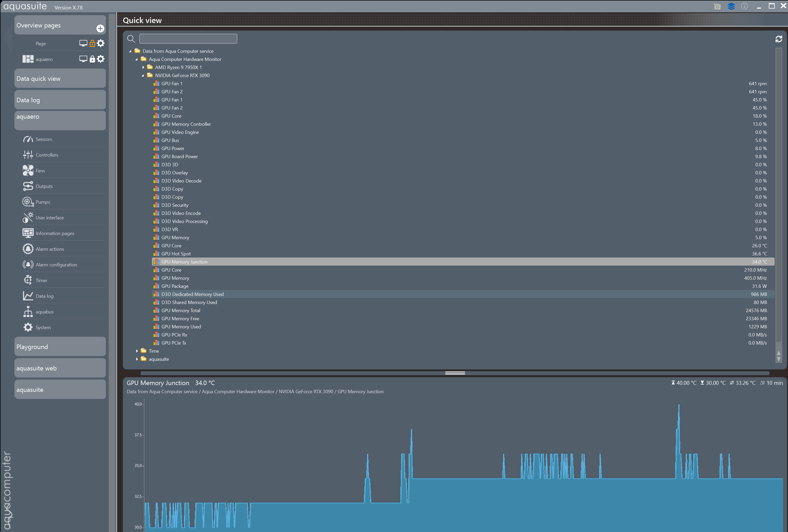Toggle desktop monitor icon for Page
788x532 pixels.
[83, 43]
